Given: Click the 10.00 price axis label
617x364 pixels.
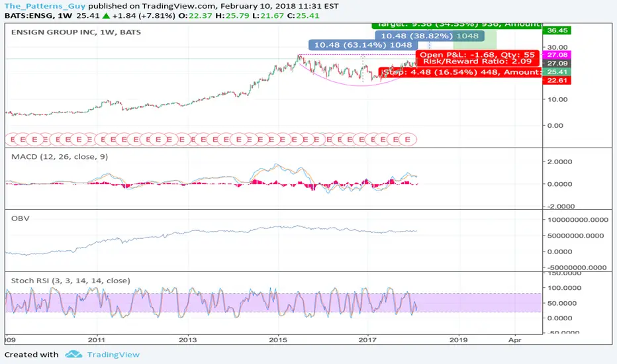Looking at the screenshot, I should point(557,99).
